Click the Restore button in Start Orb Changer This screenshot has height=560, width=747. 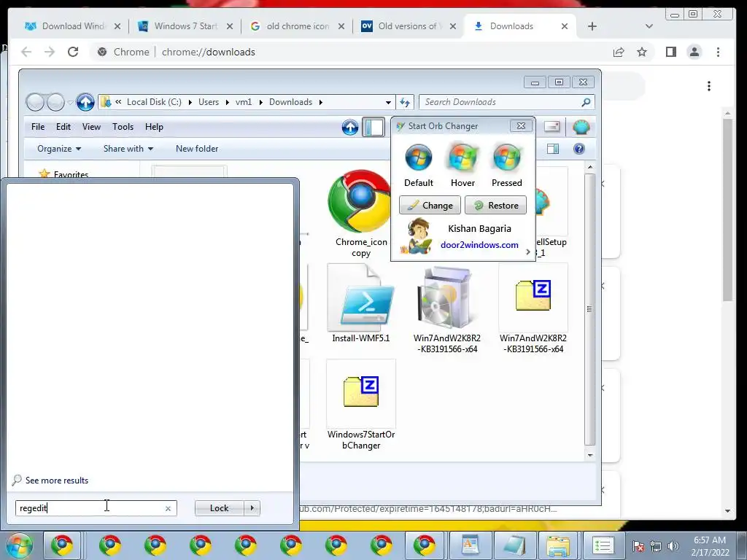tap(495, 205)
